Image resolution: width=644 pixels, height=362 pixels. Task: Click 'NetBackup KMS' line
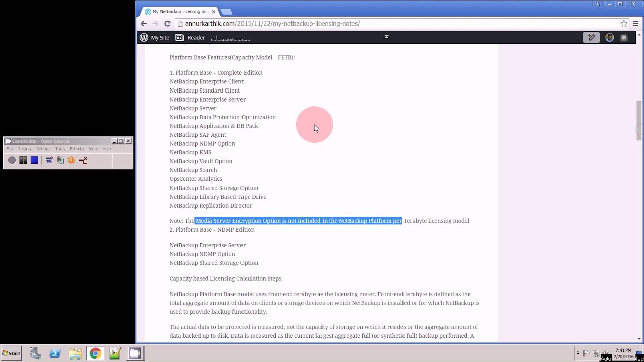190,152
